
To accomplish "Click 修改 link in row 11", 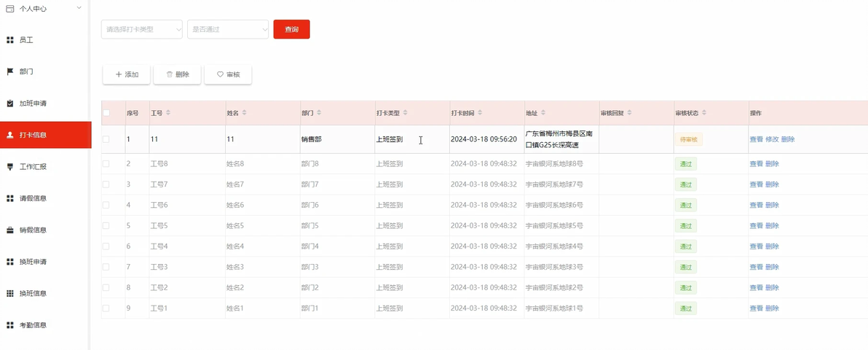I will click(772, 139).
